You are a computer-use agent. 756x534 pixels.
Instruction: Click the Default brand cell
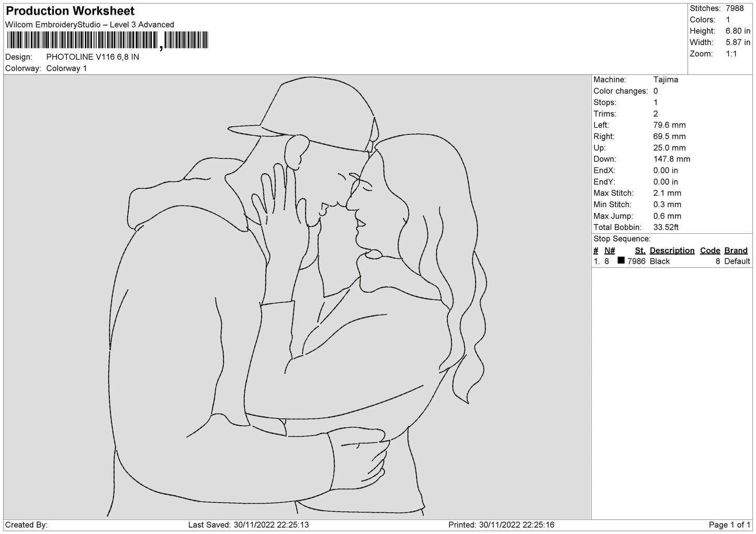tap(737, 262)
